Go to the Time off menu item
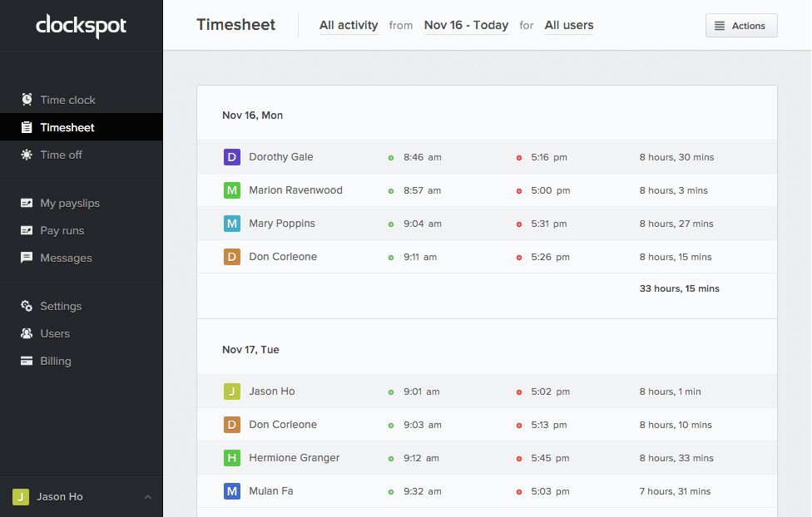 [61, 155]
